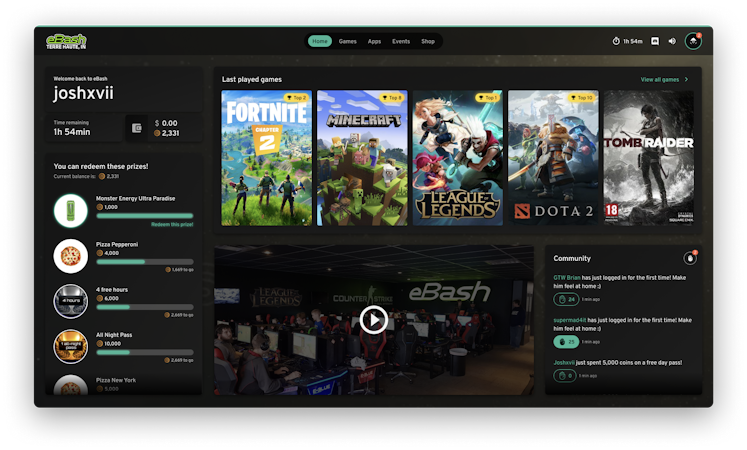Expand games list with View all games chevron
The image size is (747, 450).
click(686, 80)
